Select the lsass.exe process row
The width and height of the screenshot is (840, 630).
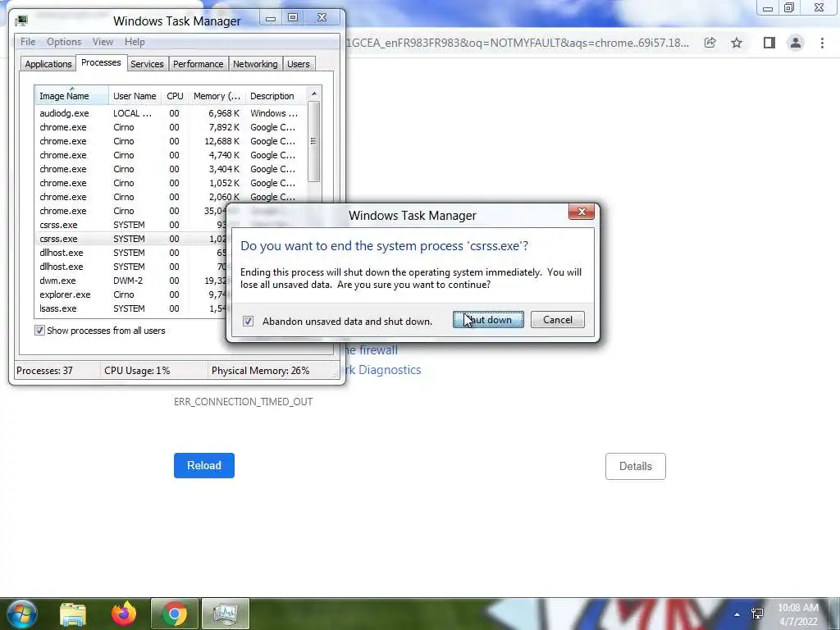130,308
